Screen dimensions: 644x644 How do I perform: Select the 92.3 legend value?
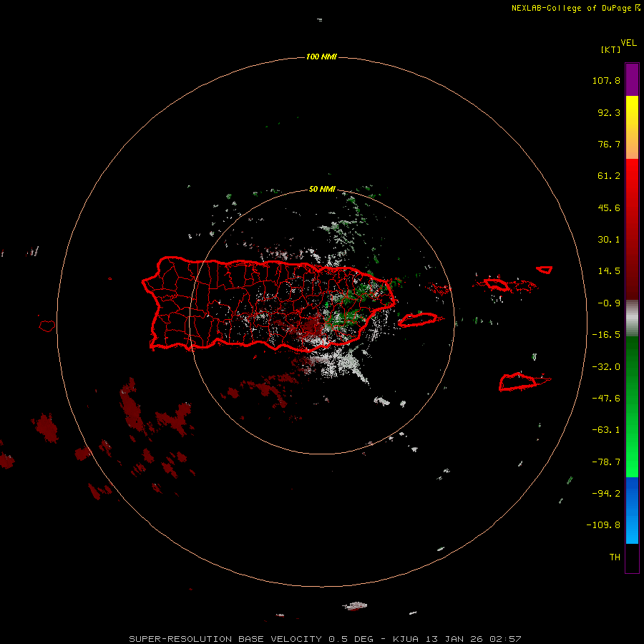[x=609, y=112]
